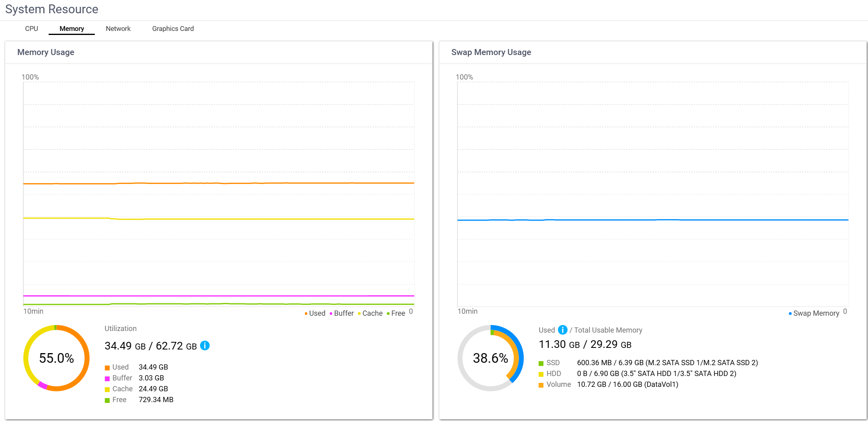
Task: Toggle the Cache series in chart legend
Action: click(370, 313)
